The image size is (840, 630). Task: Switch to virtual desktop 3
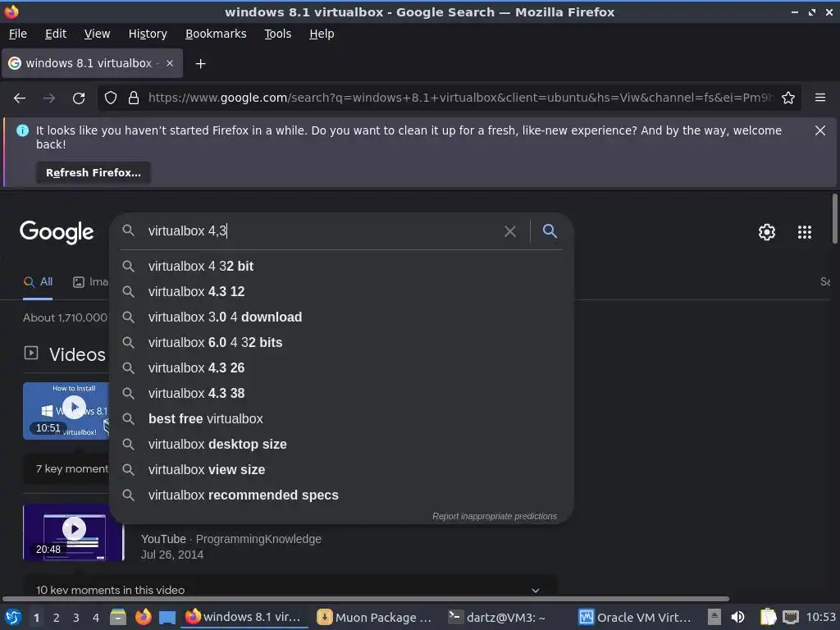[76, 618]
